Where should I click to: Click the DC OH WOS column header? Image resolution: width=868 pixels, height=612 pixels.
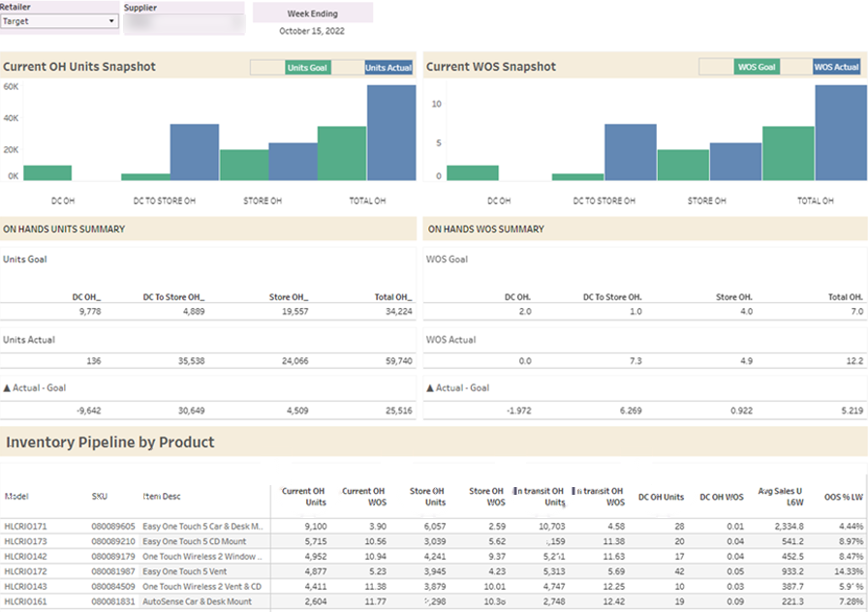click(722, 497)
